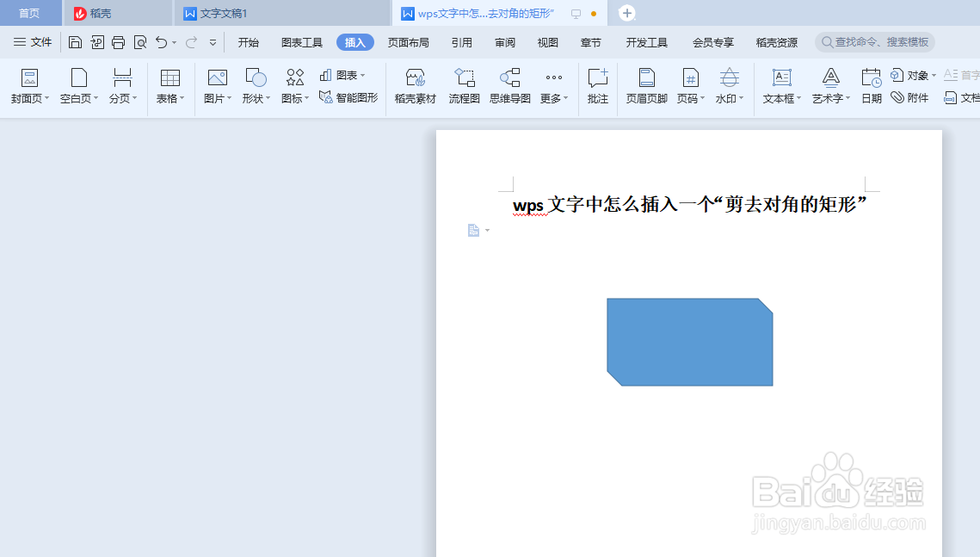
Task: Click the export-to-PDF icon beside Save
Action: click(97, 42)
